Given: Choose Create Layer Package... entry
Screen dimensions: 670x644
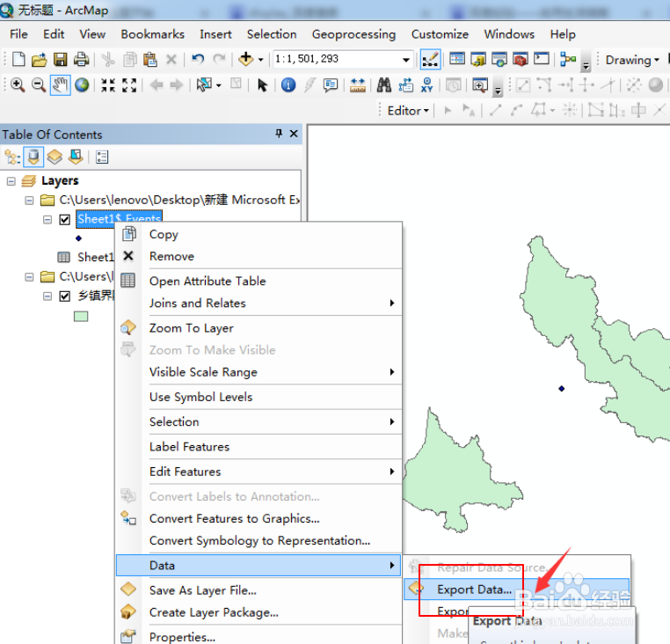Looking at the screenshot, I should 259,612.
